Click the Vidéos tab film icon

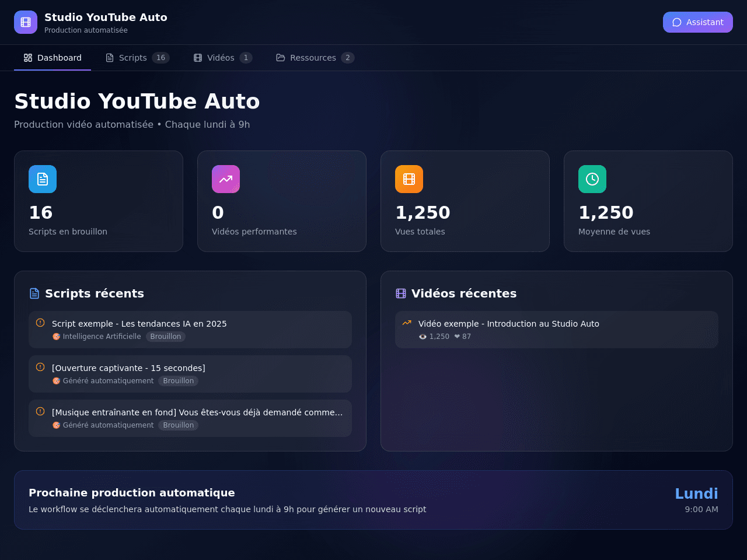click(x=198, y=58)
